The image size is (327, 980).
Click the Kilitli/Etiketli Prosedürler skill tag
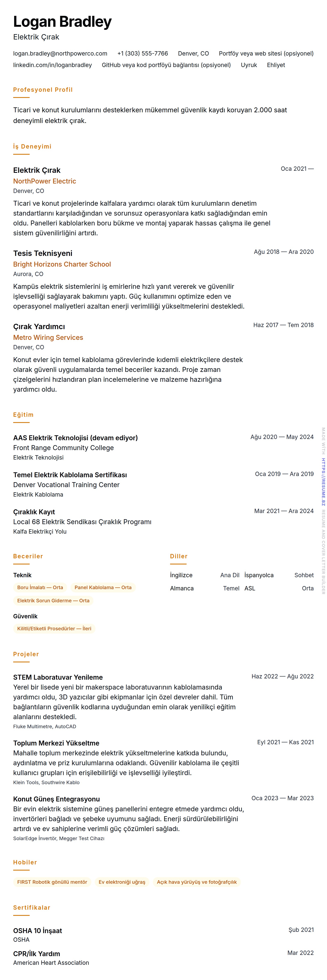(x=54, y=628)
